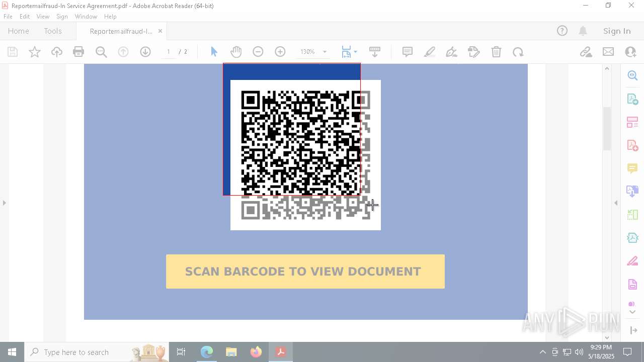644x362 pixels.
Task: Open Export PDF tool in sidebar
Action: click(x=632, y=99)
